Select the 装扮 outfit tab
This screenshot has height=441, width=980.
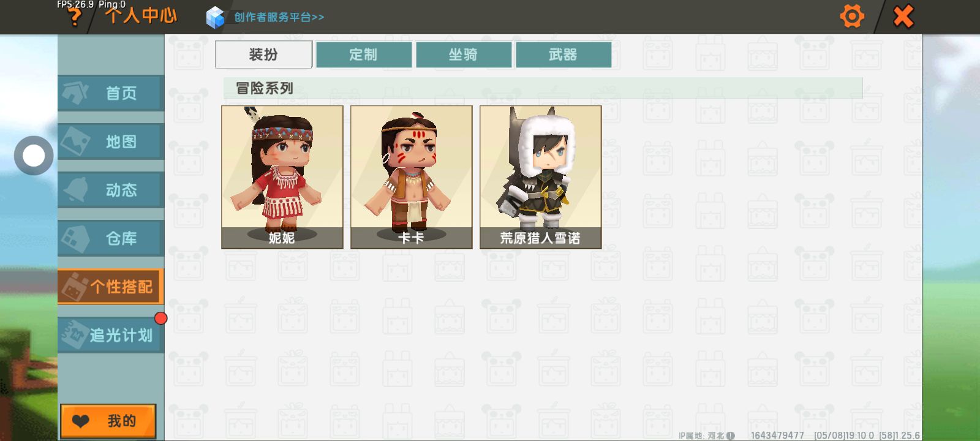[264, 55]
